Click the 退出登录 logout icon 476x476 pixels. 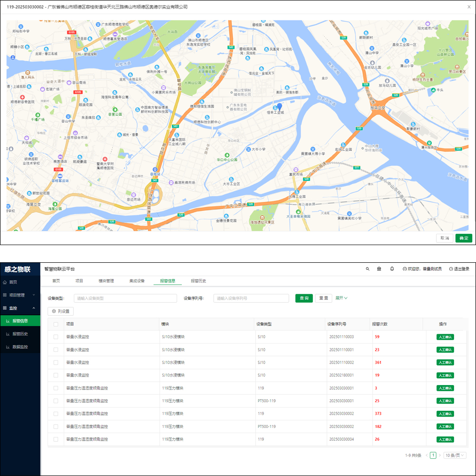click(451, 269)
